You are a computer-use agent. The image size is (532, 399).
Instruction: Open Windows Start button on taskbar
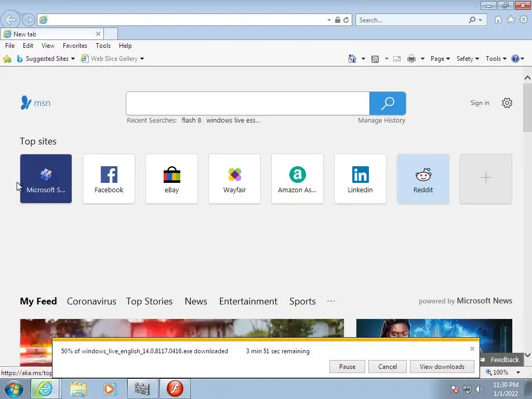14,389
